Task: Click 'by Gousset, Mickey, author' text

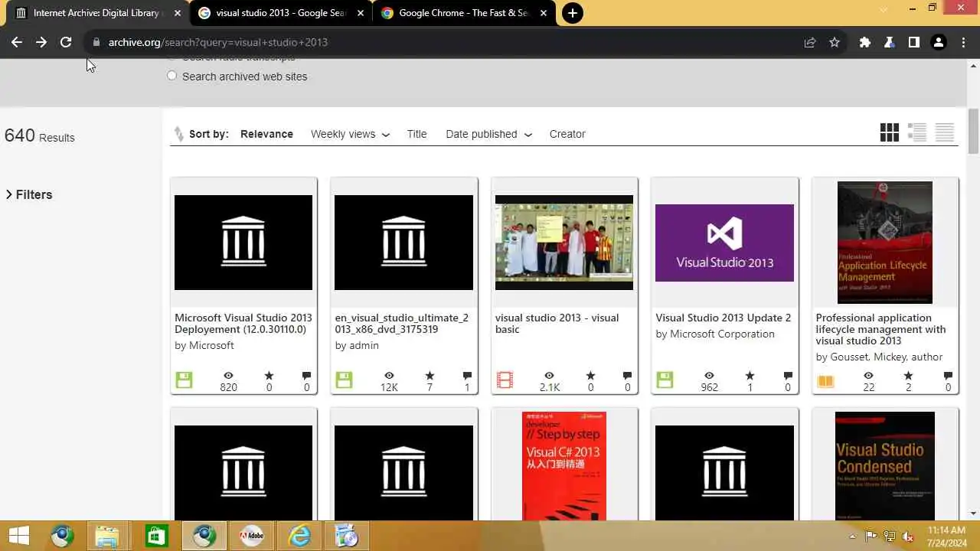Action: (x=879, y=357)
